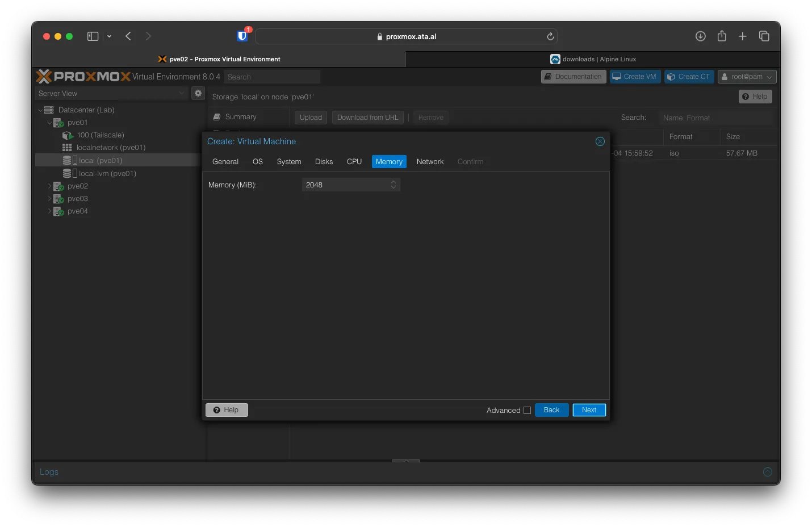Switch to the System tab
The width and height of the screenshot is (812, 527).
[289, 162]
